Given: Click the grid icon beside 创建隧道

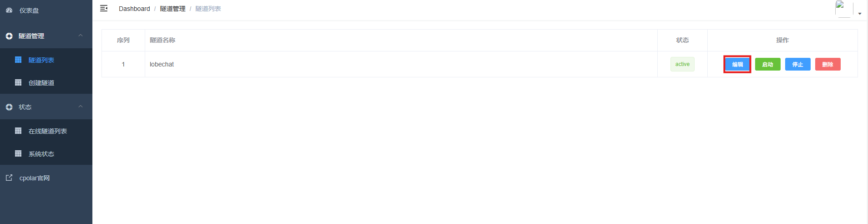Looking at the screenshot, I should (18, 82).
